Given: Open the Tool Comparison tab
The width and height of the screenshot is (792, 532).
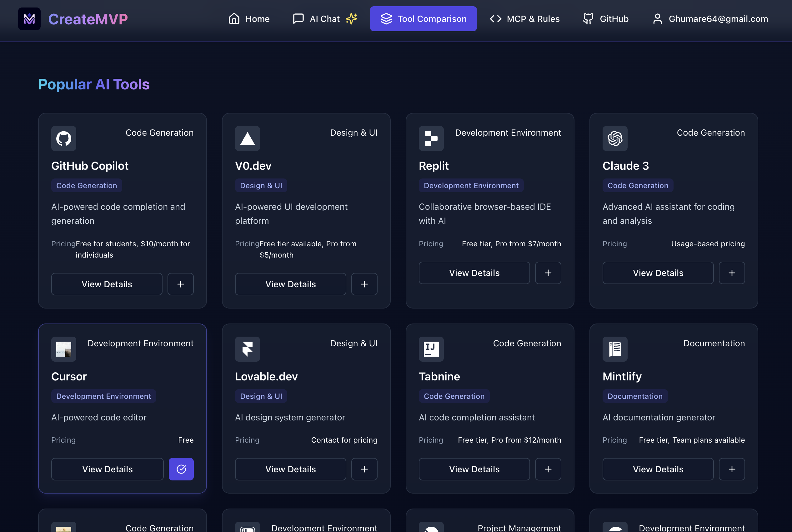Looking at the screenshot, I should point(423,19).
